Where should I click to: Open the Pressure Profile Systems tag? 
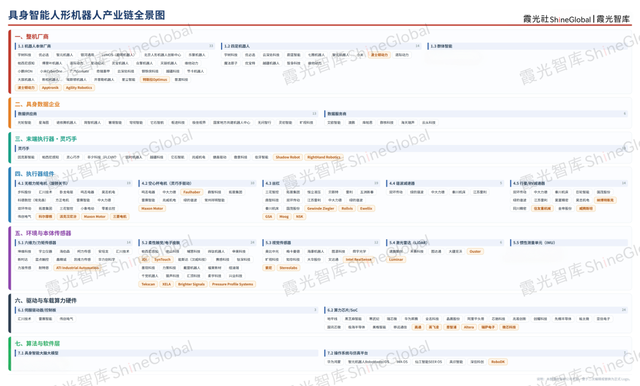point(233,284)
